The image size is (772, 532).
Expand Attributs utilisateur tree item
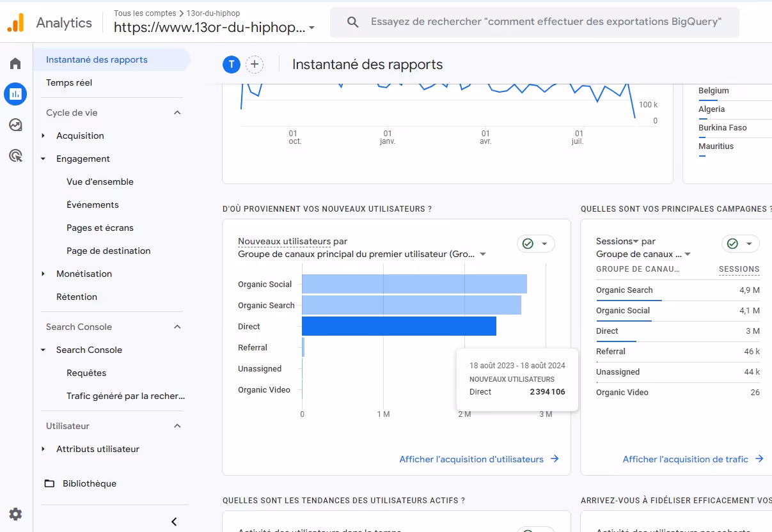coord(43,449)
